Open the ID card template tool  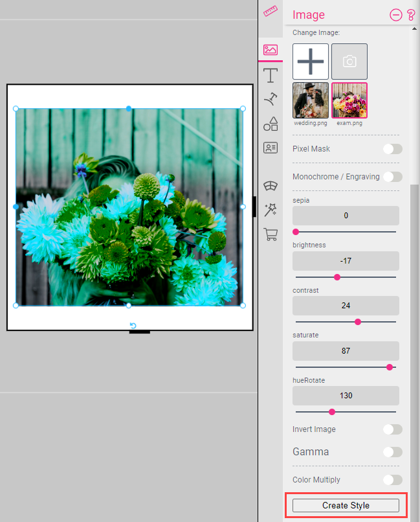tap(271, 148)
